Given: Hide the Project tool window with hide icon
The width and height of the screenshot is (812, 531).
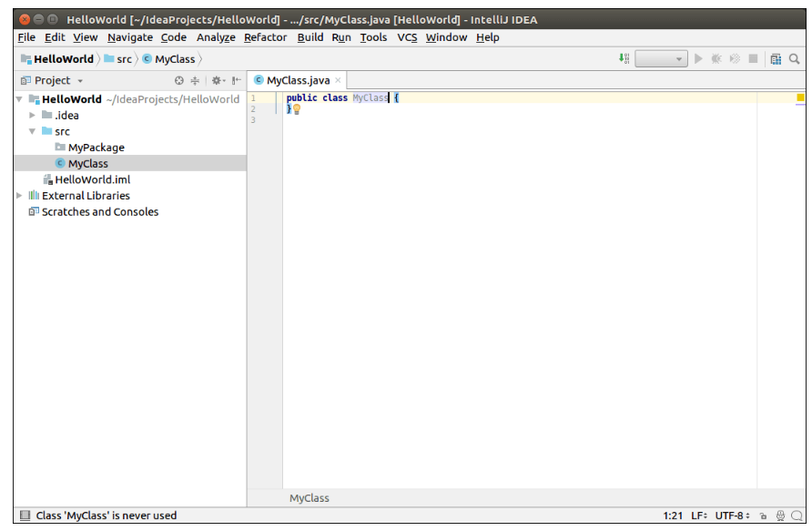Looking at the screenshot, I should click(x=236, y=80).
